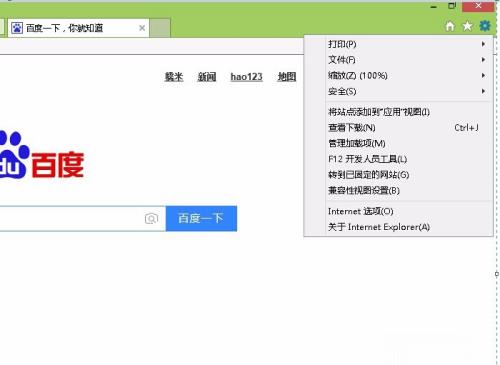Select 关于 Internet Explorer(A)
Screen dimensions: 500x365
coord(399,227)
